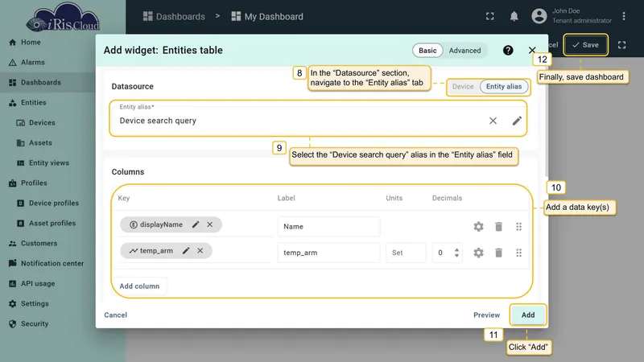Click fullscreen icon beside Save
The image size is (644, 362).
click(621, 45)
